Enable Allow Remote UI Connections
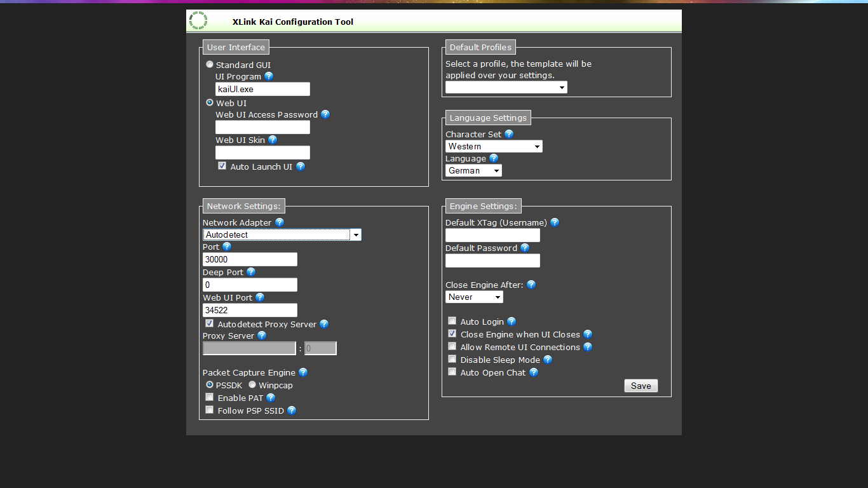868x488 pixels. click(452, 346)
